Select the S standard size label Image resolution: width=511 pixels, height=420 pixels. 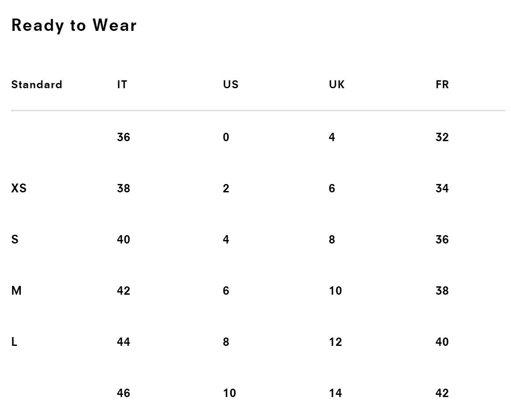15,240
